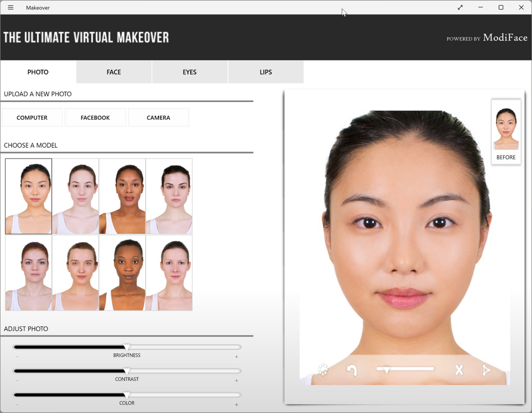Click the share icon on photo
Screen dimensions: 532x413
pos(486,370)
